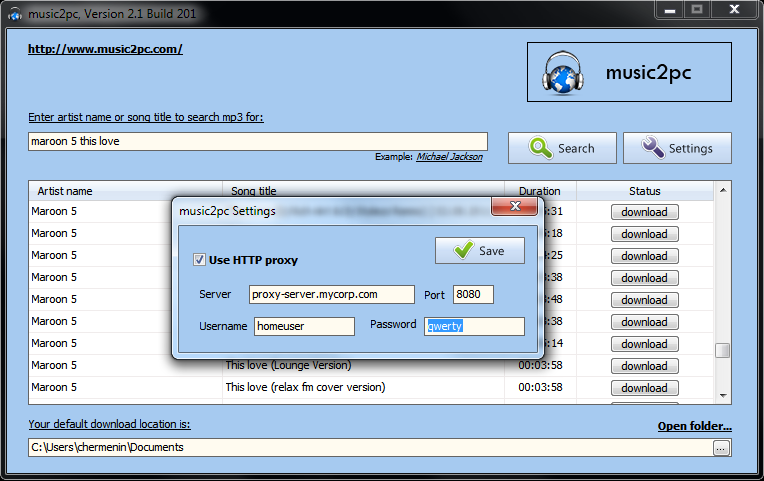
Task: Click the Username field with homeuser
Action: click(305, 326)
